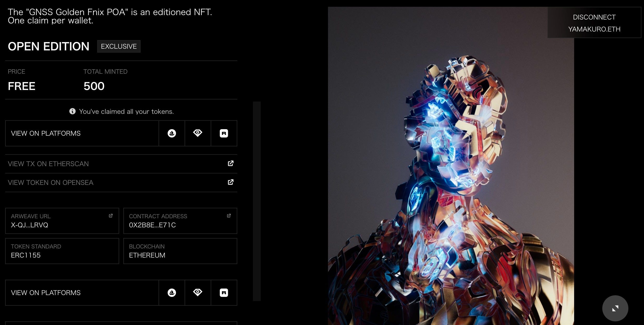Image resolution: width=644 pixels, height=325 pixels.
Task: Click the "One claim per wallet." text
Action: tap(51, 21)
